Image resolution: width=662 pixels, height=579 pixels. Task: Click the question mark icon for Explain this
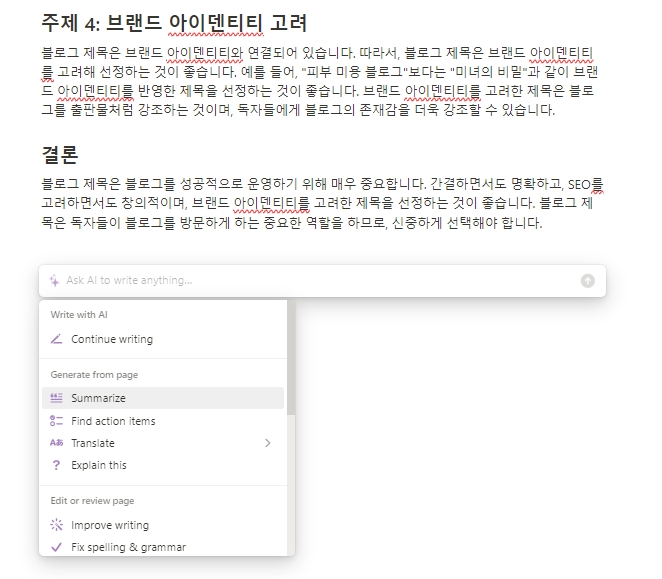tap(56, 465)
